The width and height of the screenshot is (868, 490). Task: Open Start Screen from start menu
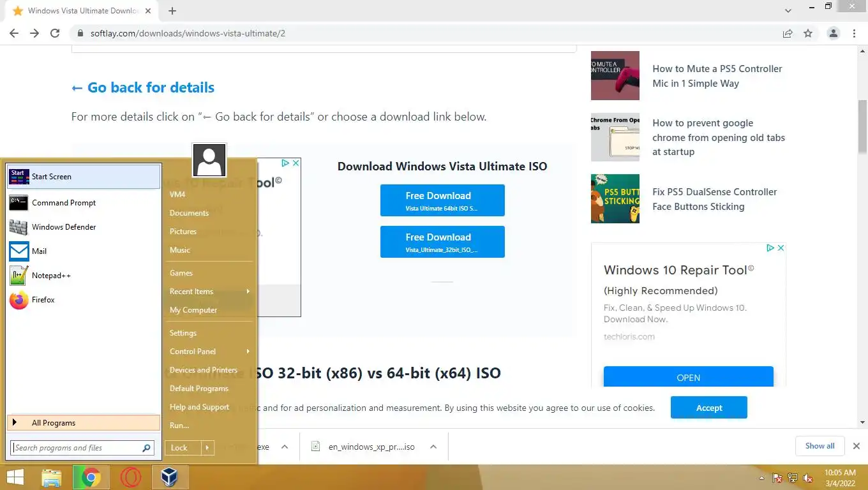click(84, 177)
